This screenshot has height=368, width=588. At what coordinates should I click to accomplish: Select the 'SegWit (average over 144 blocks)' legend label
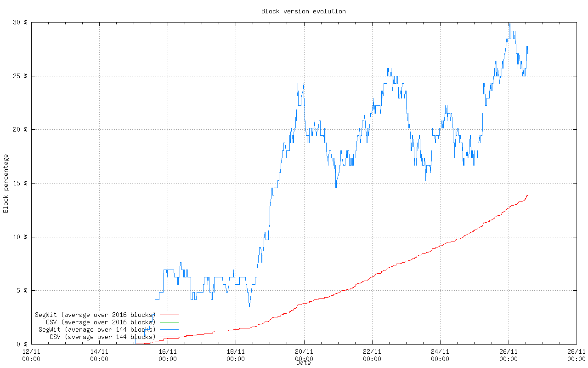97,330
